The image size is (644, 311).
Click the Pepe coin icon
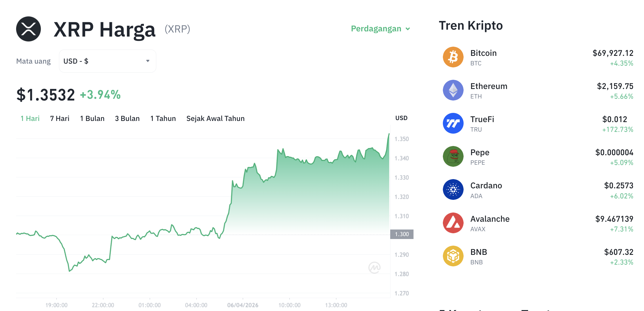[x=453, y=156]
